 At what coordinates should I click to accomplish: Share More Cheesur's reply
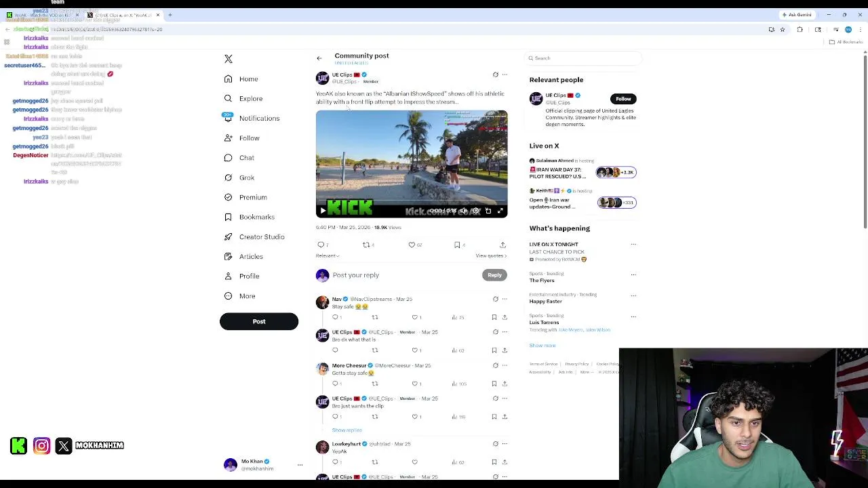coord(505,384)
